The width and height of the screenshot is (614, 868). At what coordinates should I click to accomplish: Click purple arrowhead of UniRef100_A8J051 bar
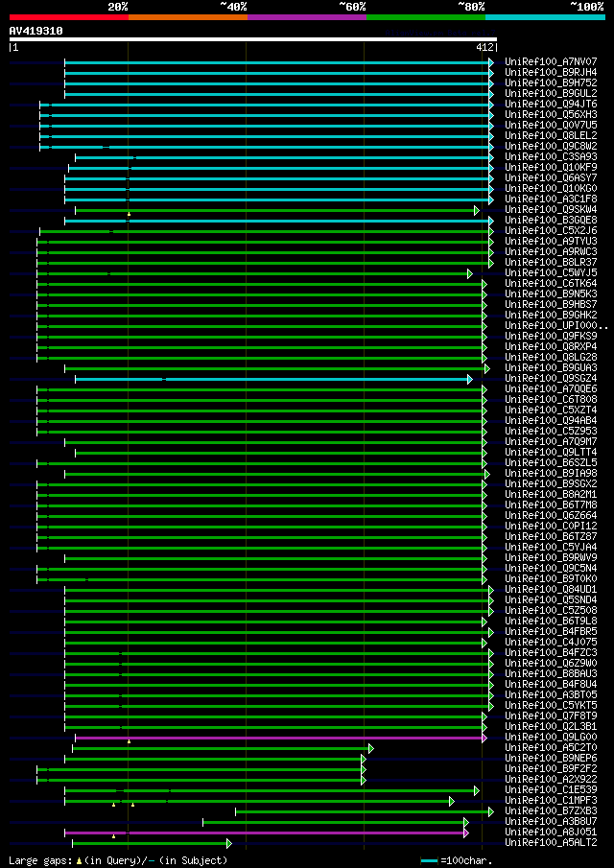click(466, 833)
